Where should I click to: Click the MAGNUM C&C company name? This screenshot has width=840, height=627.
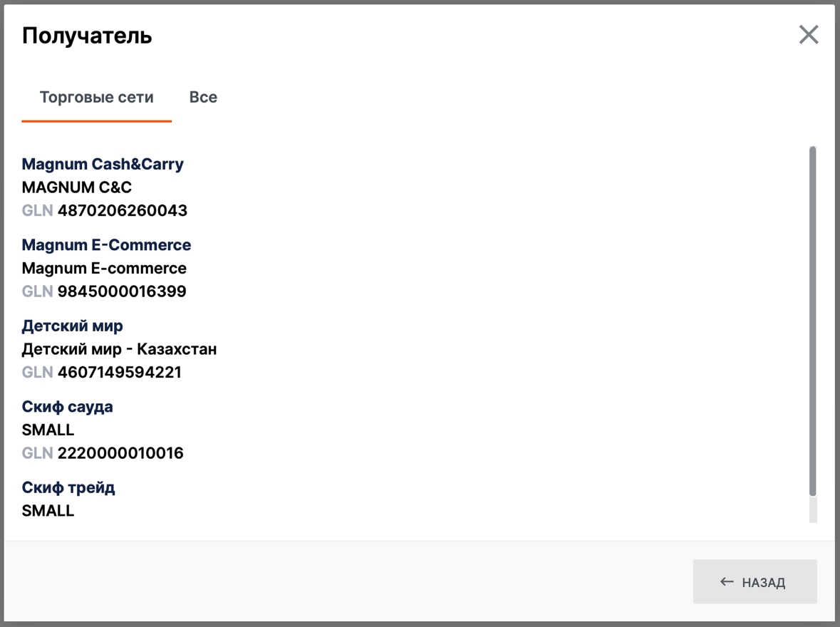tap(77, 187)
